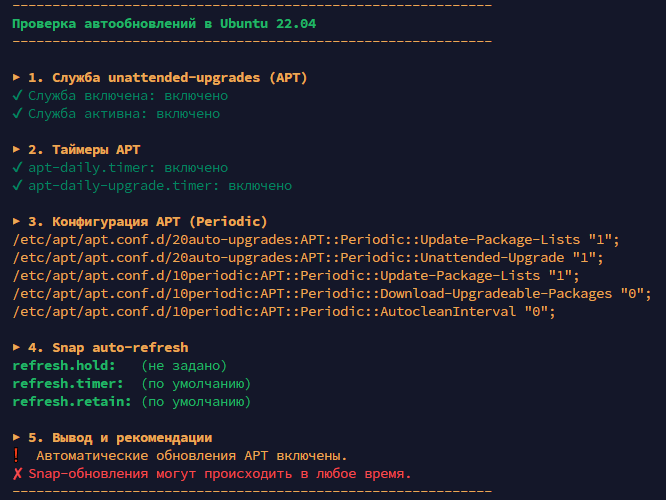Click the title Проверка автообновлений в Ubuntu 22.04

(x=164, y=24)
